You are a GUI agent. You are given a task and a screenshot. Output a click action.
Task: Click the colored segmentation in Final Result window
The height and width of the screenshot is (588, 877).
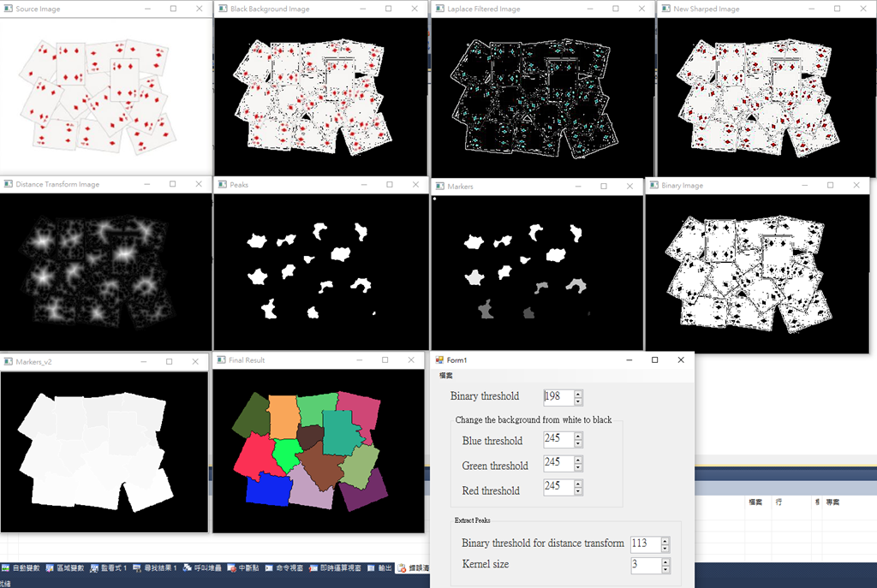click(x=310, y=451)
